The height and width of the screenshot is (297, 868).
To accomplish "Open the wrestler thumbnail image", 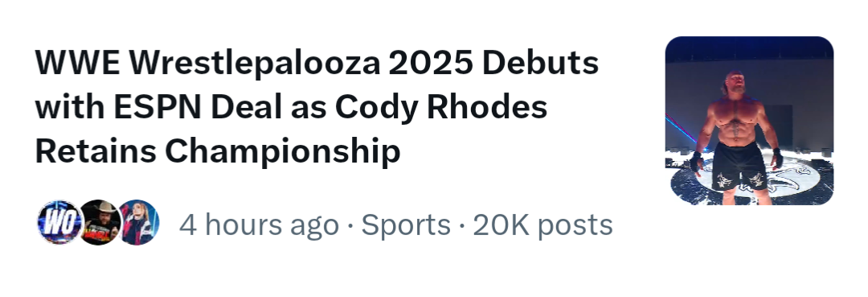I will coord(750,121).
